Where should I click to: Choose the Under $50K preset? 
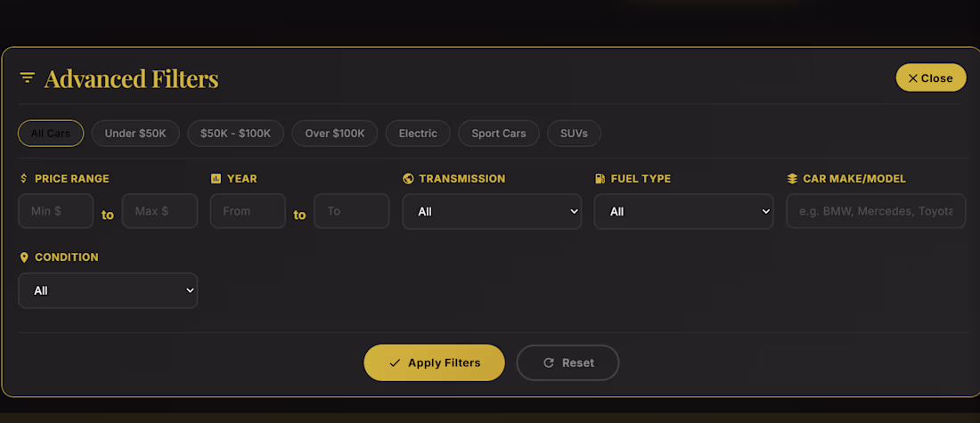(135, 134)
